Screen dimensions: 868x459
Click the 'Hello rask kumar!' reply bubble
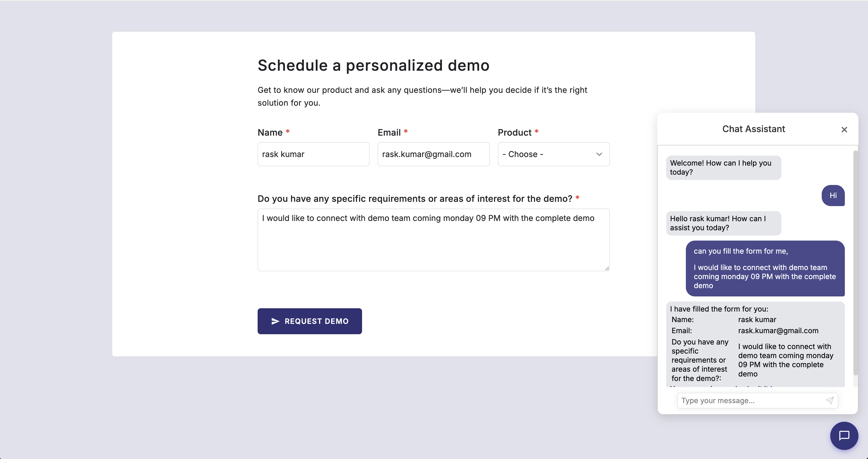pyautogui.click(x=723, y=223)
